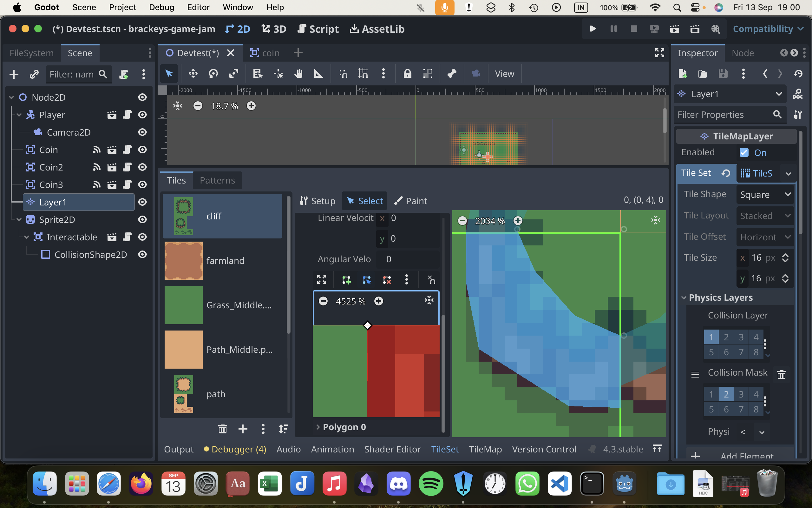The width and height of the screenshot is (812, 508).
Task: Show signals icon for Coin3 node
Action: 97,185
